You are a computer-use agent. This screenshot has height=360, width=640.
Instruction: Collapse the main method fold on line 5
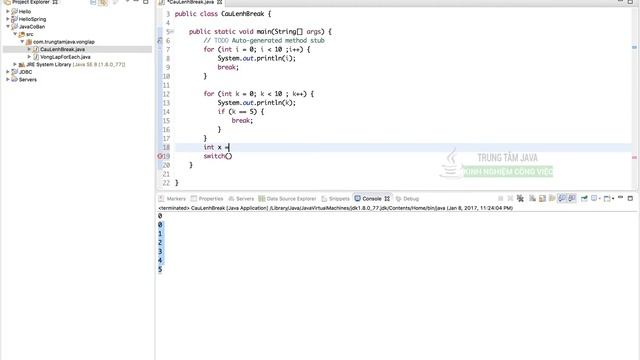pos(172,31)
